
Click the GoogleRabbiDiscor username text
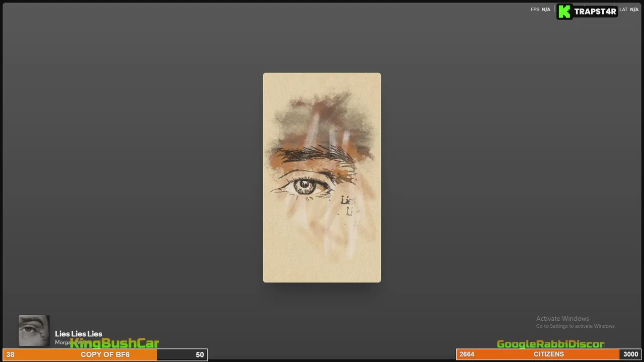(x=551, y=344)
